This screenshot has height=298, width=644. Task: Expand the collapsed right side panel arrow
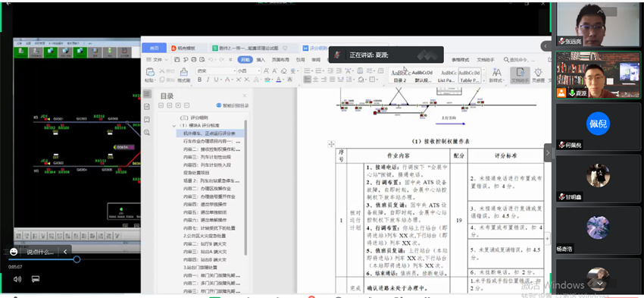point(548,153)
